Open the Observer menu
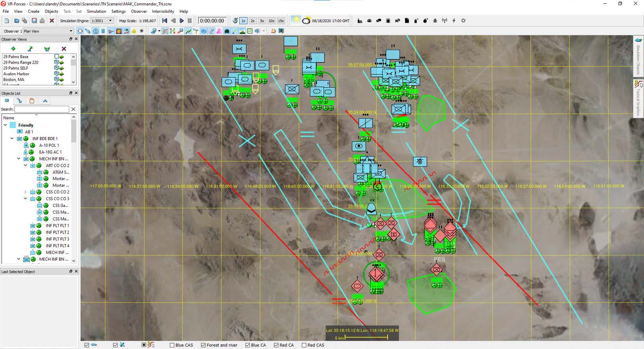This screenshot has height=349, width=644. [139, 11]
